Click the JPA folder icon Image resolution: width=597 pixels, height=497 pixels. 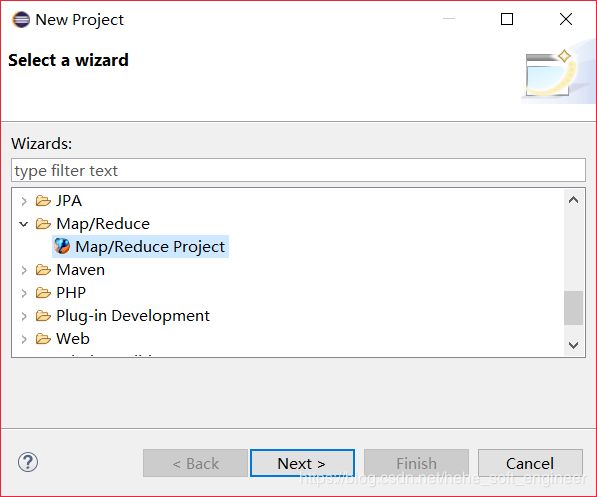pos(43,200)
